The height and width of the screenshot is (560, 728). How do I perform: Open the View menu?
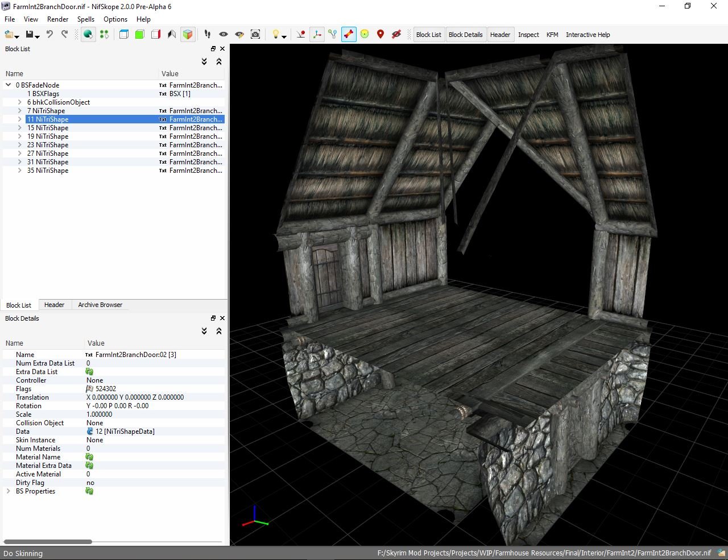tap(31, 19)
